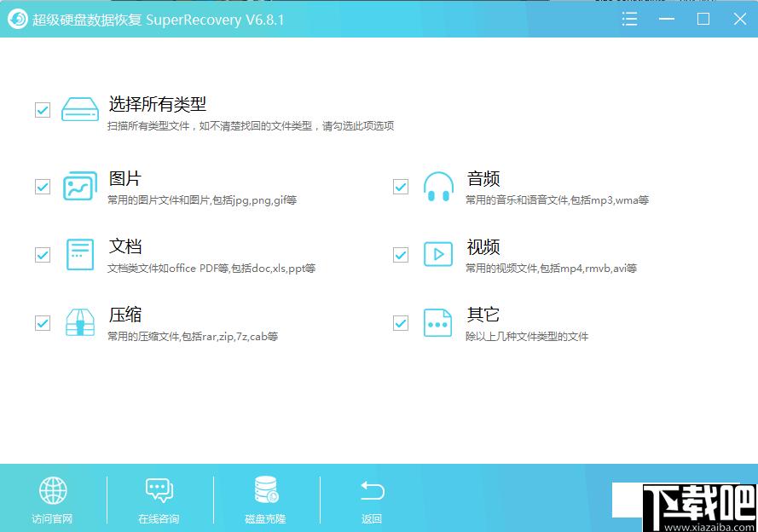Viewport: 758px width, 532px height.
Task: Disable the 其它 checkbox
Action: click(x=401, y=323)
